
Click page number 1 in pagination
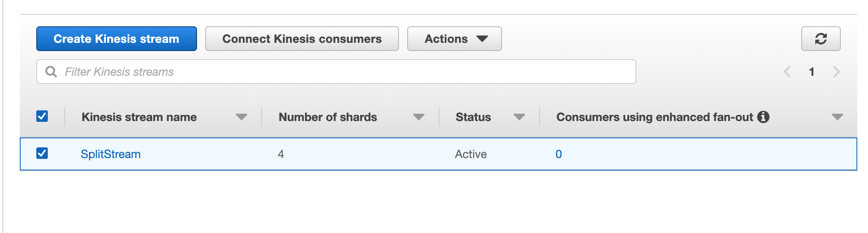coord(812,72)
